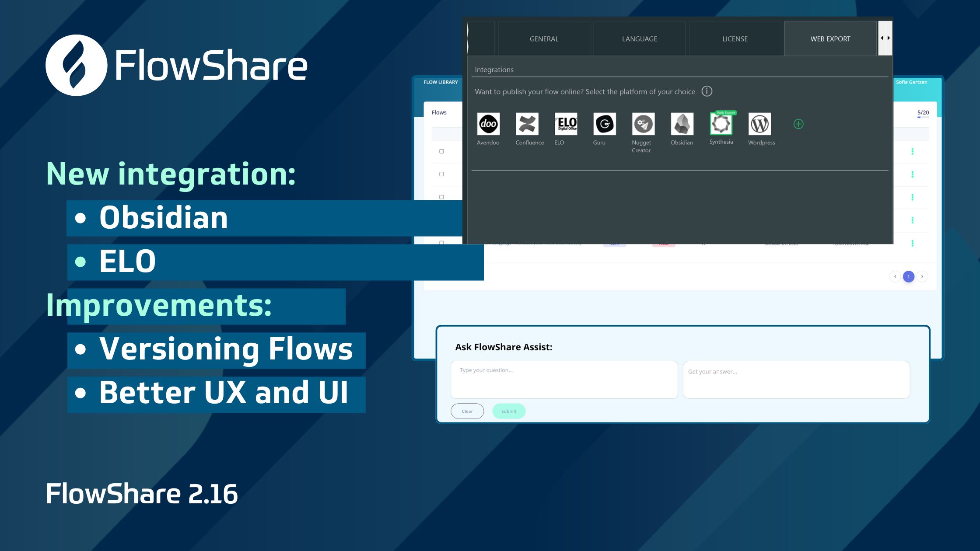Go to next page in pagination
This screenshot has width=980, height=551.
tap(922, 276)
